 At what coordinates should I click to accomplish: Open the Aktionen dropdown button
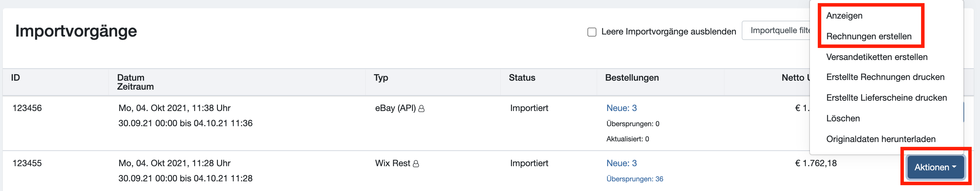click(936, 167)
